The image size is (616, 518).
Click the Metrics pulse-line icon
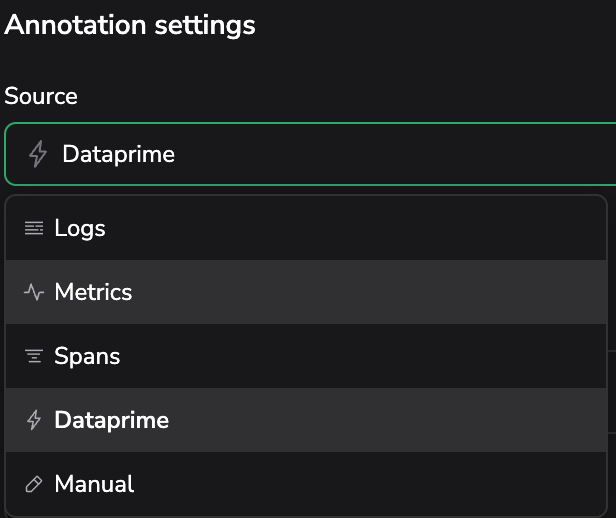[34, 293]
